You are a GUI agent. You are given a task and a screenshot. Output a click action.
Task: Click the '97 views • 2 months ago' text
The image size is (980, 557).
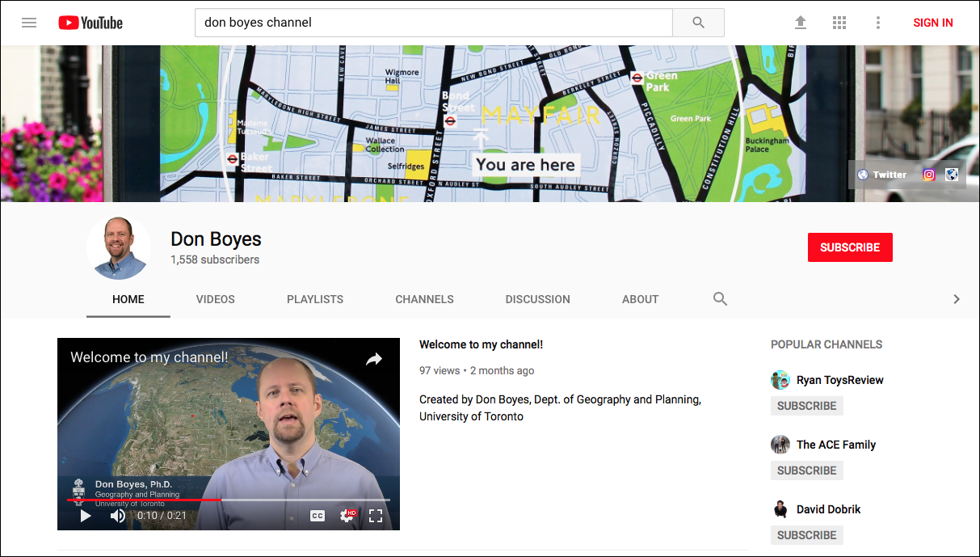click(x=477, y=370)
